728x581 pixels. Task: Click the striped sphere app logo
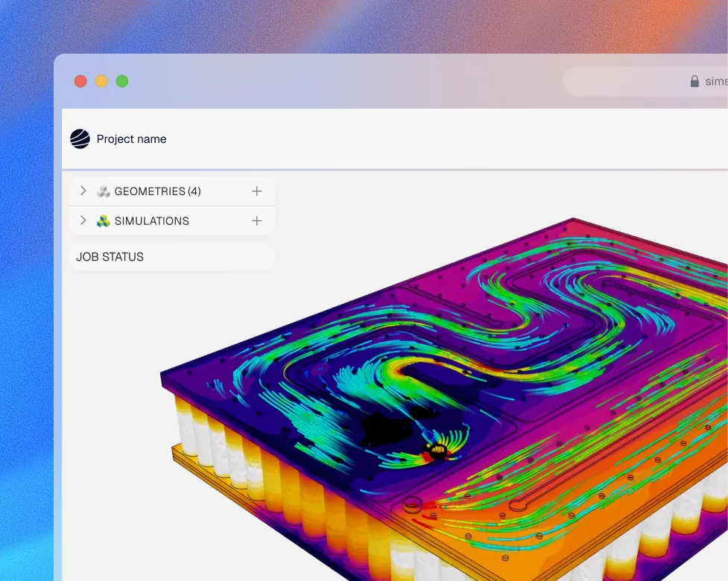coord(80,139)
